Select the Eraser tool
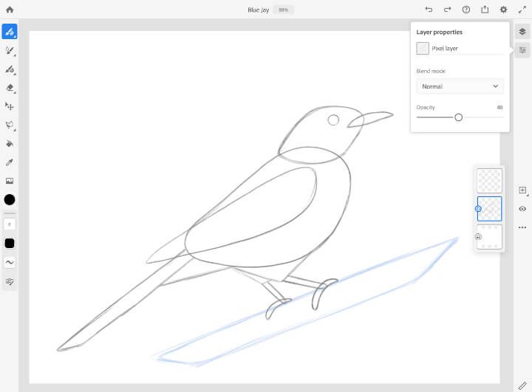 (x=10, y=88)
